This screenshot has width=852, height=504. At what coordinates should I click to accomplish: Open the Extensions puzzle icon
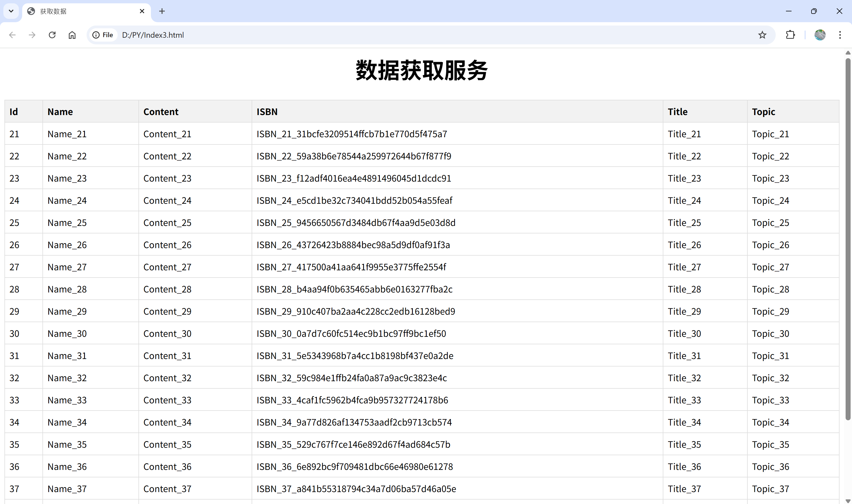click(x=790, y=35)
